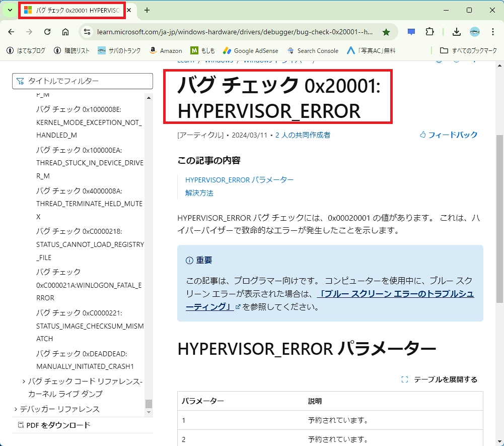The image size is (504, 446).
Task: Click the address bar URL
Action: coord(235,32)
